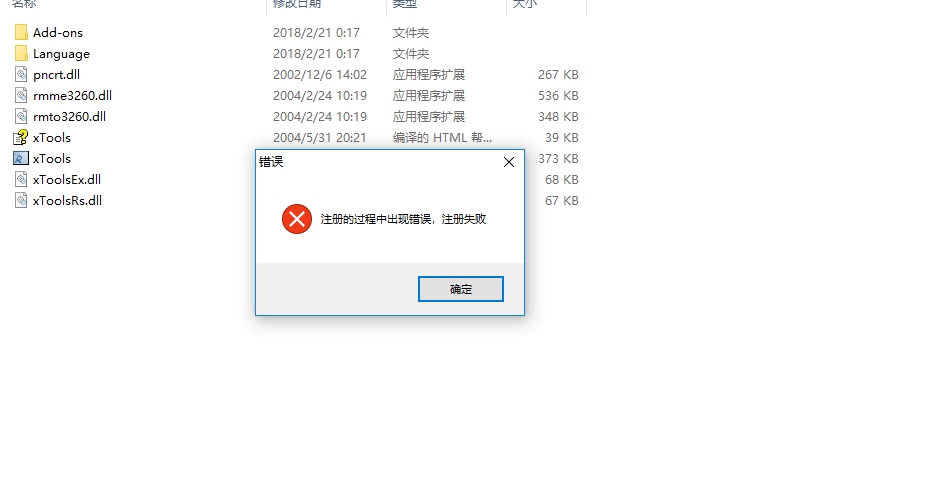This screenshot has height=504, width=944.
Task: Select the Language folder icon
Action: click(21, 54)
